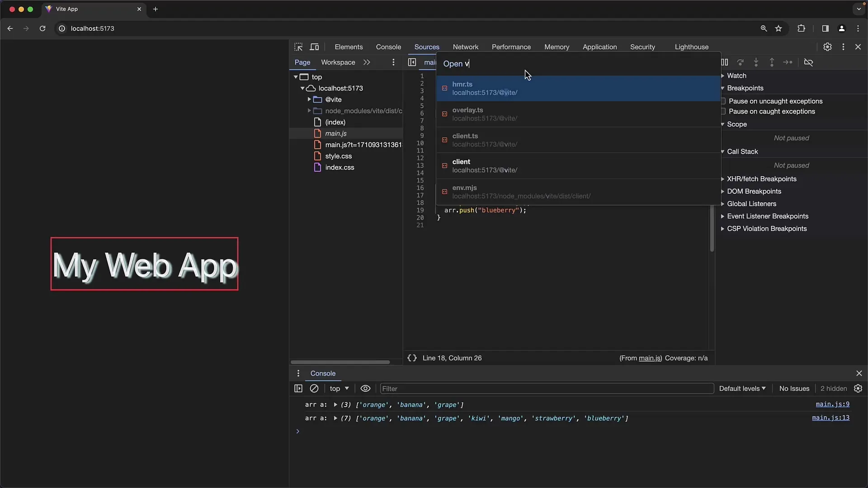
Task: Open Chrome extensions puzzle icon
Action: (801, 28)
